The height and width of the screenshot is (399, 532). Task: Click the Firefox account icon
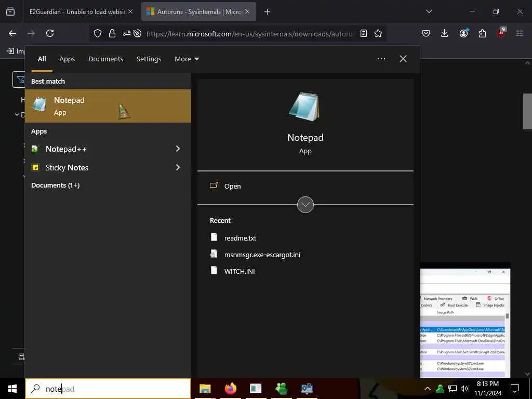[463, 33]
